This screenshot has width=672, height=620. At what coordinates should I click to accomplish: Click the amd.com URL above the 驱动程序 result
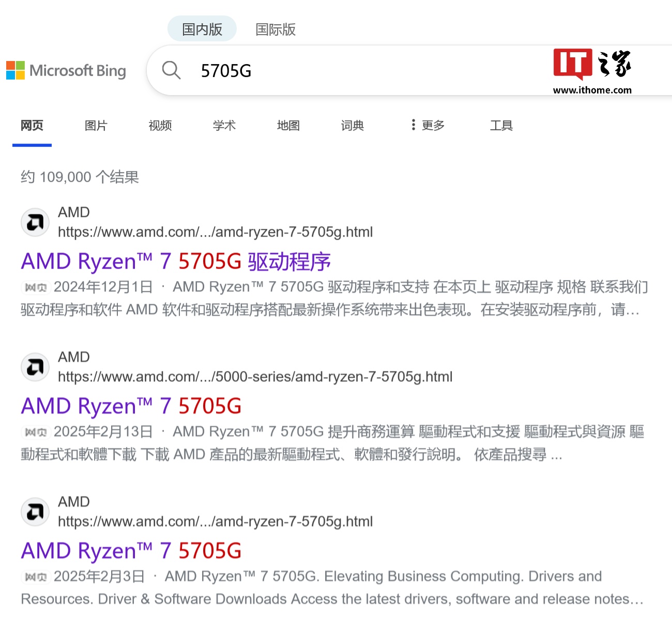[x=215, y=232]
